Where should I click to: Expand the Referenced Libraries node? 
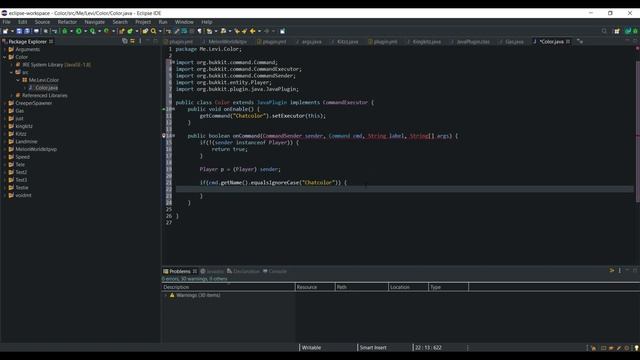pyautogui.click(x=11, y=96)
